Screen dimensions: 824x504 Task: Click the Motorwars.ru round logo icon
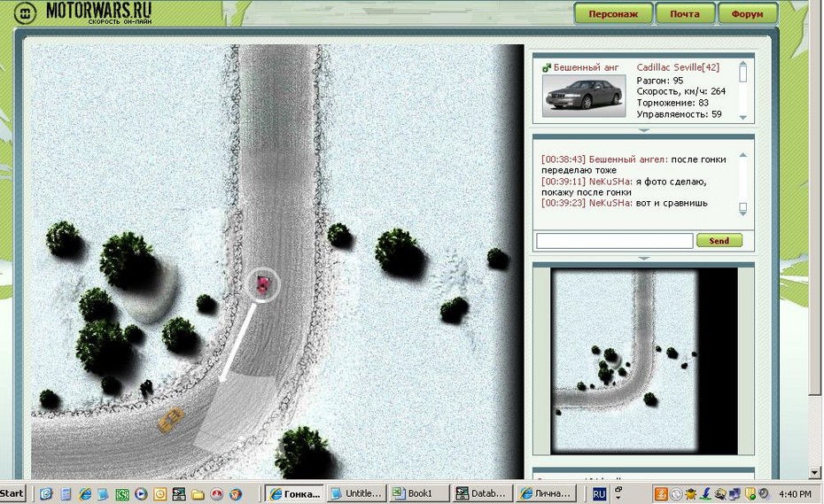(25, 13)
